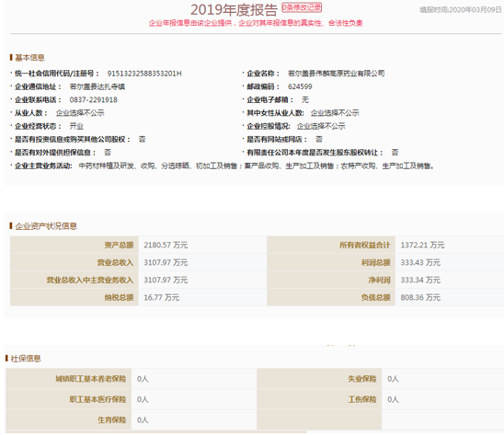Click the 净利润 label cell
Screen dimensions: 504x435
click(331, 280)
